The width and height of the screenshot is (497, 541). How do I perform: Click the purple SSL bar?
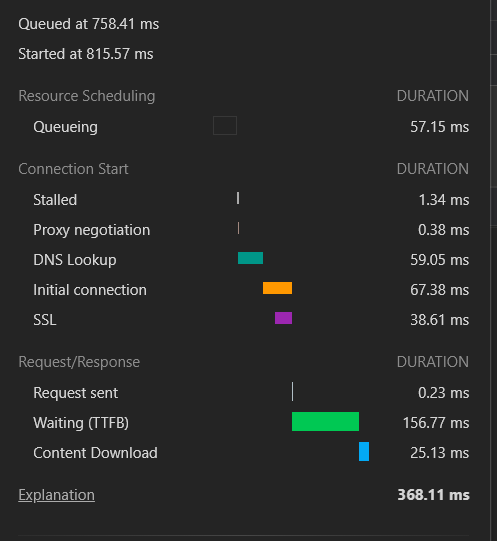click(283, 318)
